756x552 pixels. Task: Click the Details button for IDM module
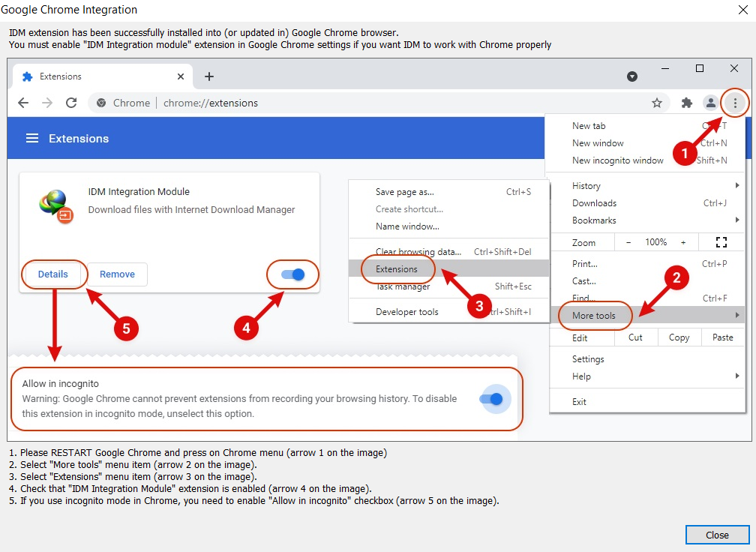[53, 274]
